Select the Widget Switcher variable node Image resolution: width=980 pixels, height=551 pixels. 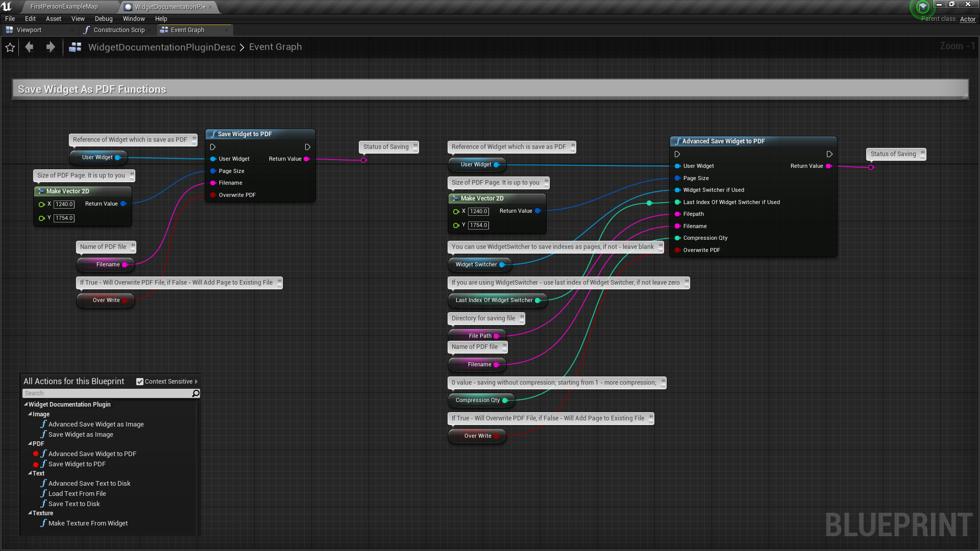(x=480, y=265)
